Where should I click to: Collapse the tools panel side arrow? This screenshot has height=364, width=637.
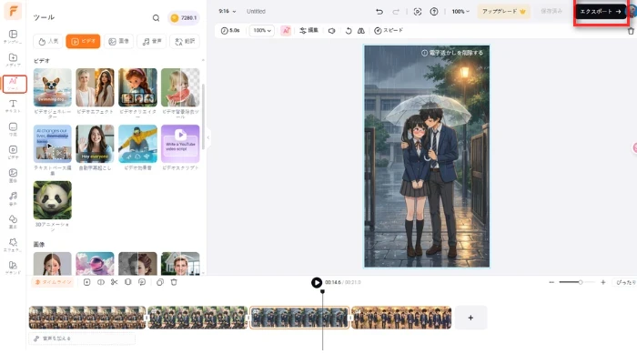click(x=208, y=137)
